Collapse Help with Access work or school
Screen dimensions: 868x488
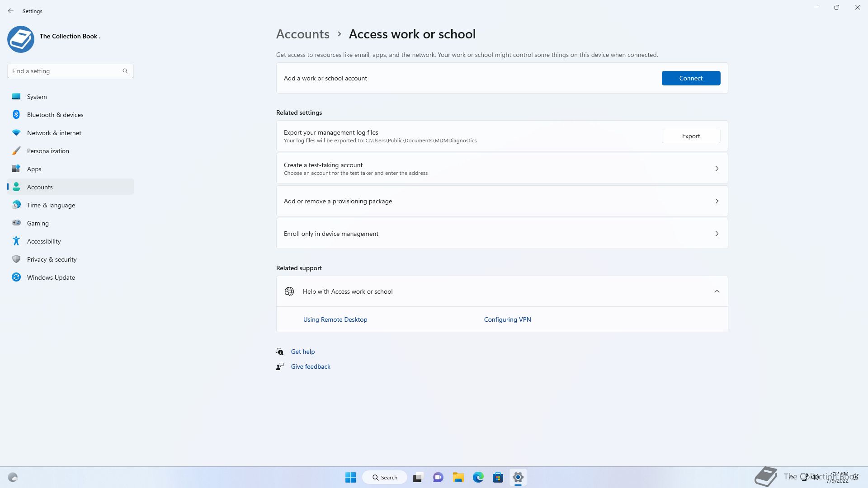717,291
